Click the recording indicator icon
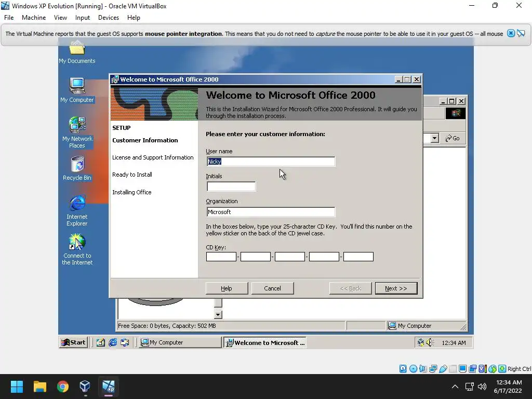The image size is (532, 399). pyautogui.click(x=472, y=369)
